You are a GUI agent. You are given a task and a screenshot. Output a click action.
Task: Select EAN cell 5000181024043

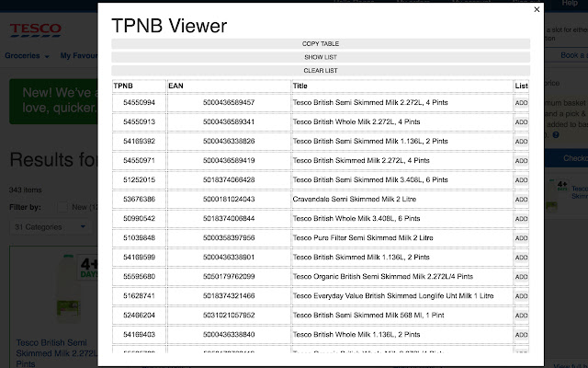pyautogui.click(x=229, y=200)
